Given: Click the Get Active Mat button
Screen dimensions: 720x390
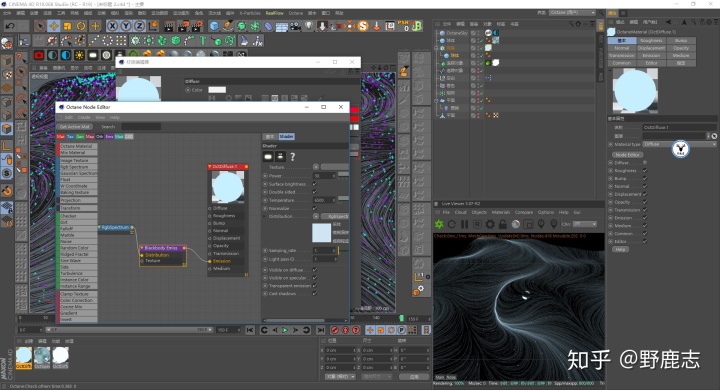Looking at the screenshot, I should click(x=74, y=126).
